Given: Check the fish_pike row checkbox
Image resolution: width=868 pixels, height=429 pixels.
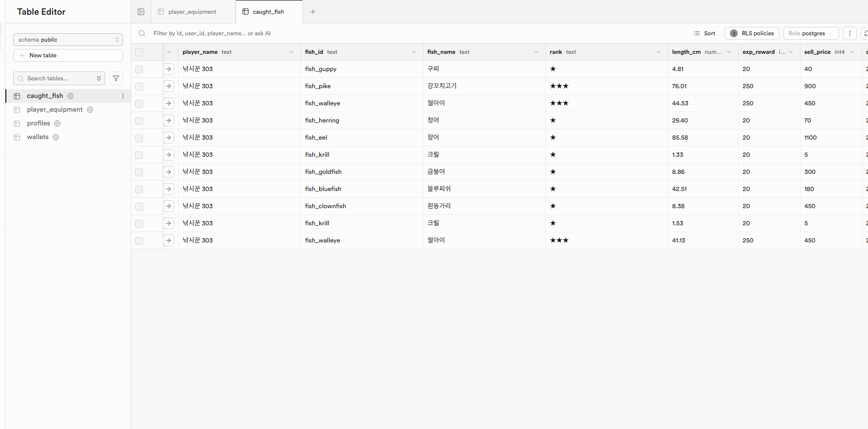Looking at the screenshot, I should (x=139, y=87).
